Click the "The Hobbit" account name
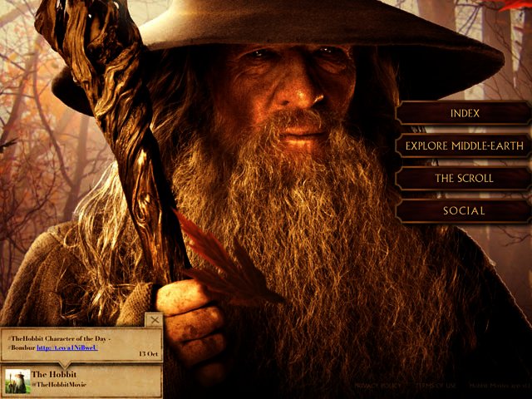The height and width of the screenshot is (399, 532). click(54, 375)
